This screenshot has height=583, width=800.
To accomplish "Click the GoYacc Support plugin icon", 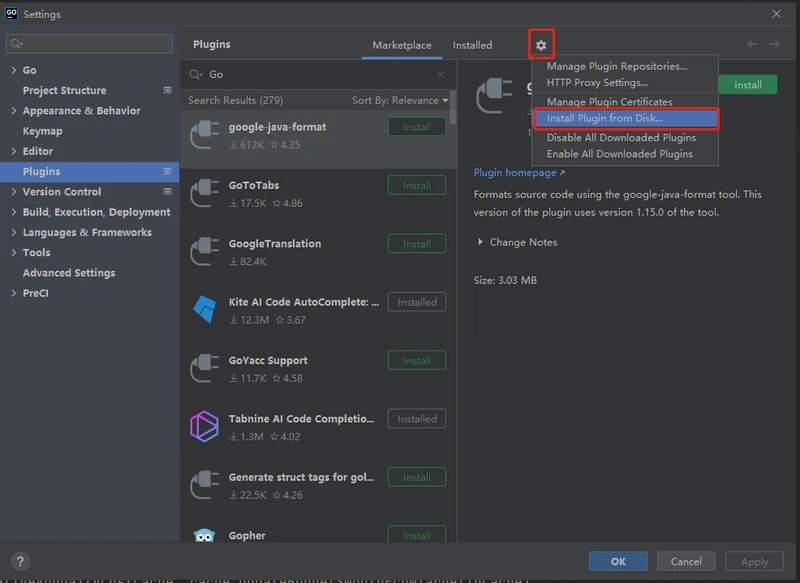I will point(205,368).
